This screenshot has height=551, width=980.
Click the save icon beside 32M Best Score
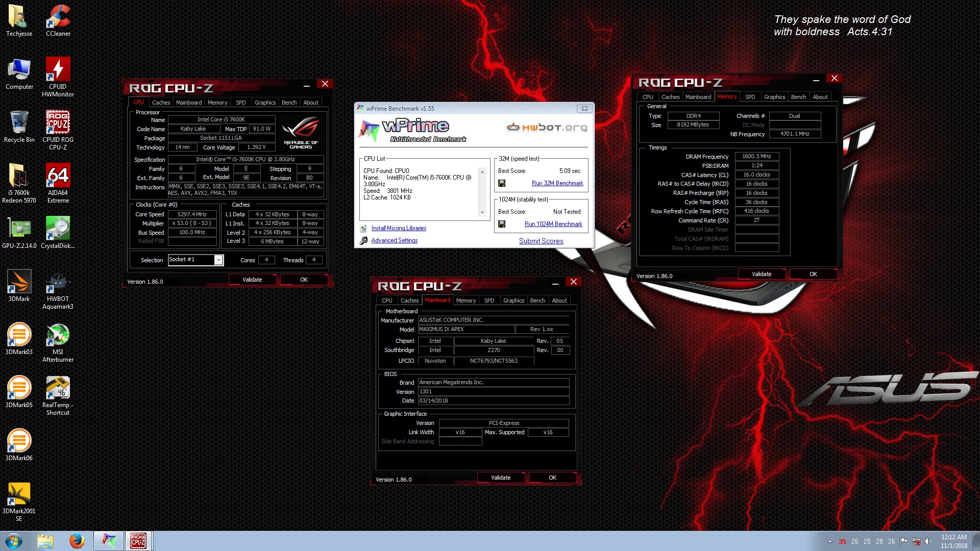(502, 183)
